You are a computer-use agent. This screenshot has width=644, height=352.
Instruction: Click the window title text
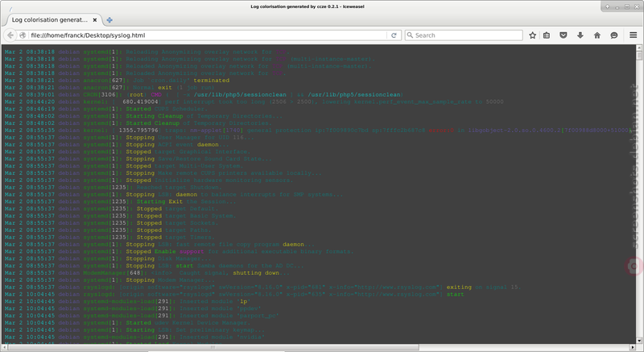(308, 6)
